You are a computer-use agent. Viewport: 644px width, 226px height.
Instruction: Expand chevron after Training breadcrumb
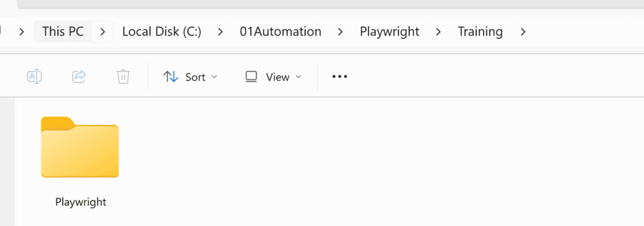coord(523,32)
